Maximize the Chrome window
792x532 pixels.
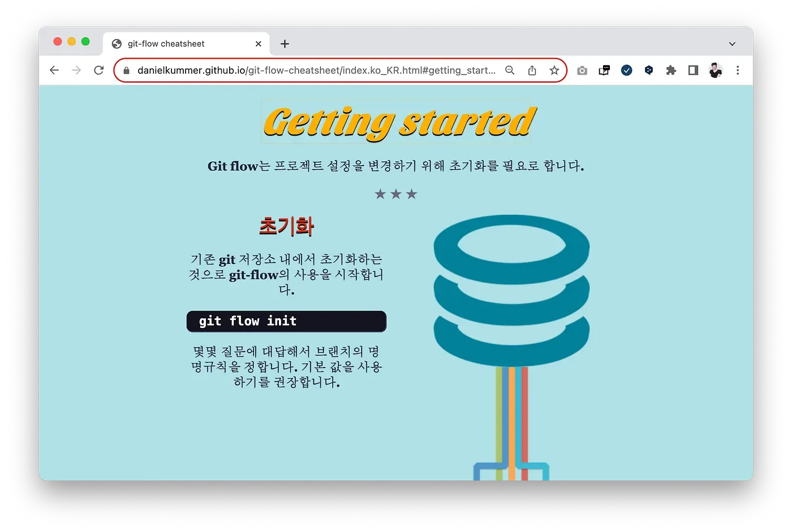pyautogui.click(x=85, y=41)
